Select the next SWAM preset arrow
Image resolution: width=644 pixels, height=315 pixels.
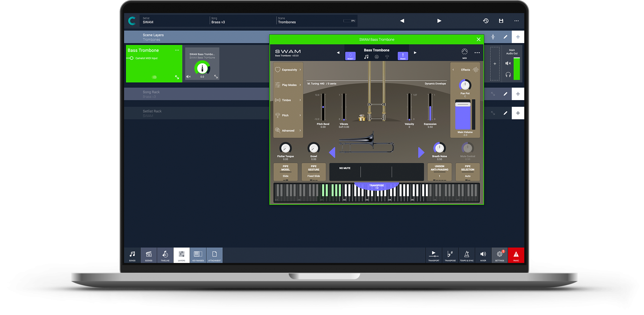415,53
